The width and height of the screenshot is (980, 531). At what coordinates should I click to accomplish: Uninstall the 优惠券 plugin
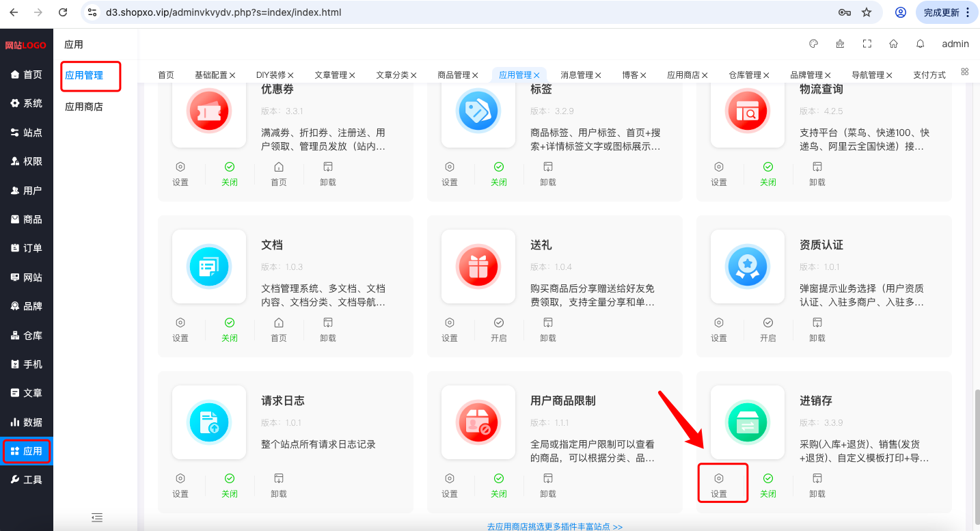328,174
